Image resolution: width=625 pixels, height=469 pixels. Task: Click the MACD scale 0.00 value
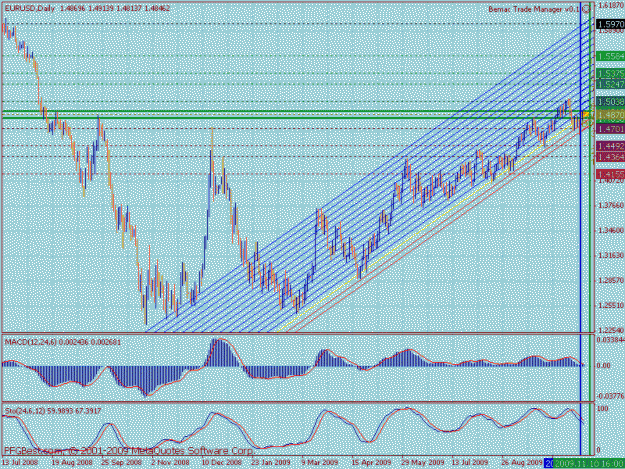click(x=604, y=365)
